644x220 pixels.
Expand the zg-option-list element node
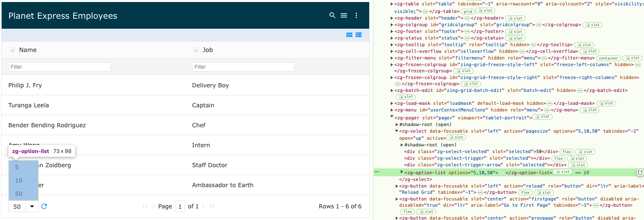pos(402,172)
